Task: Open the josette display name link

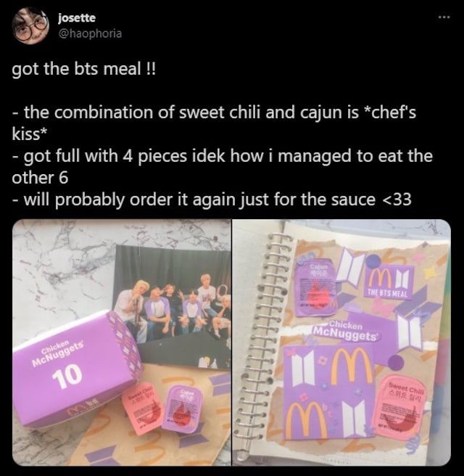Action: (x=77, y=18)
